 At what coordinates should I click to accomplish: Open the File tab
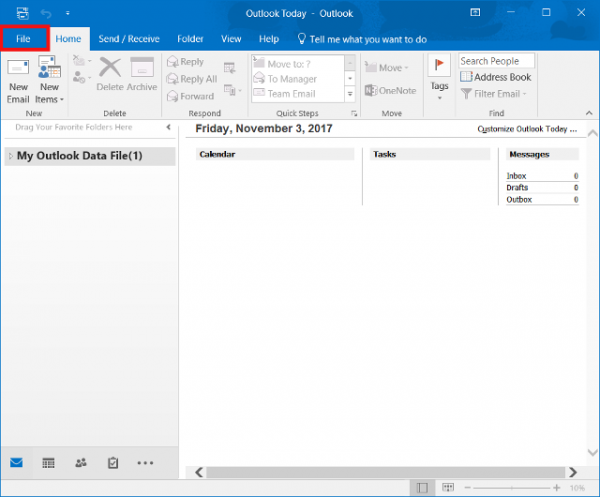[x=23, y=39]
